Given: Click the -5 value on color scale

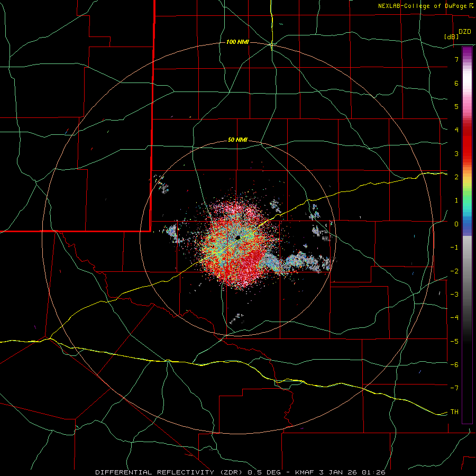Looking at the screenshot, I should click(x=454, y=341).
